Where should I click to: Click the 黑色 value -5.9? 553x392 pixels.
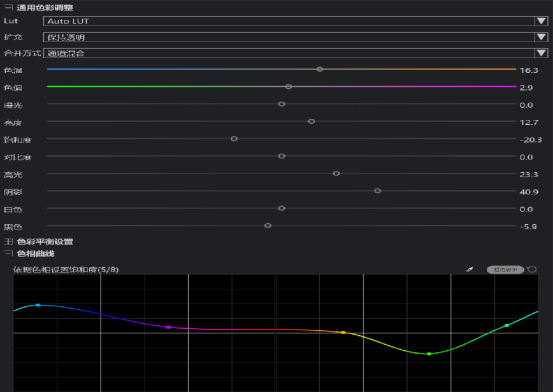pyautogui.click(x=528, y=227)
